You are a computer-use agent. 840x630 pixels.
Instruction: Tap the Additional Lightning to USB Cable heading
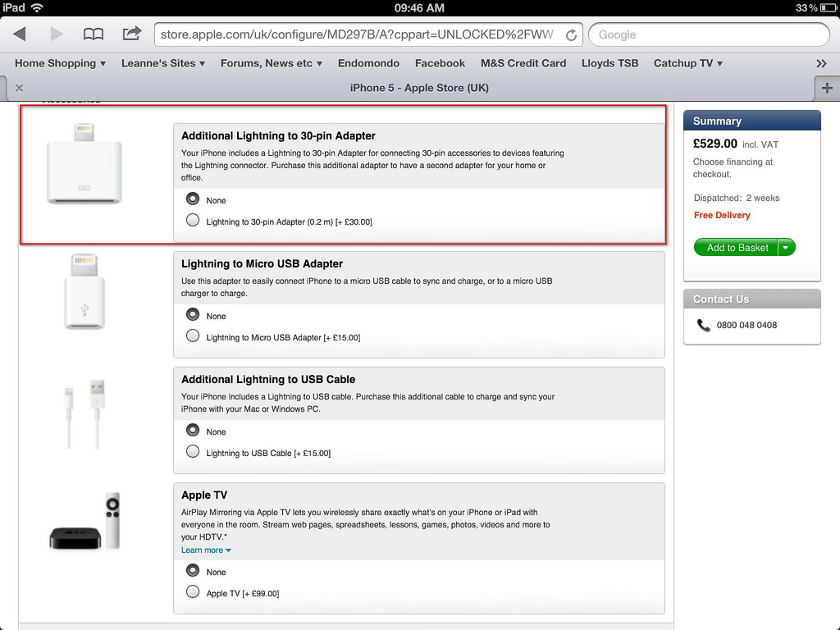click(268, 379)
